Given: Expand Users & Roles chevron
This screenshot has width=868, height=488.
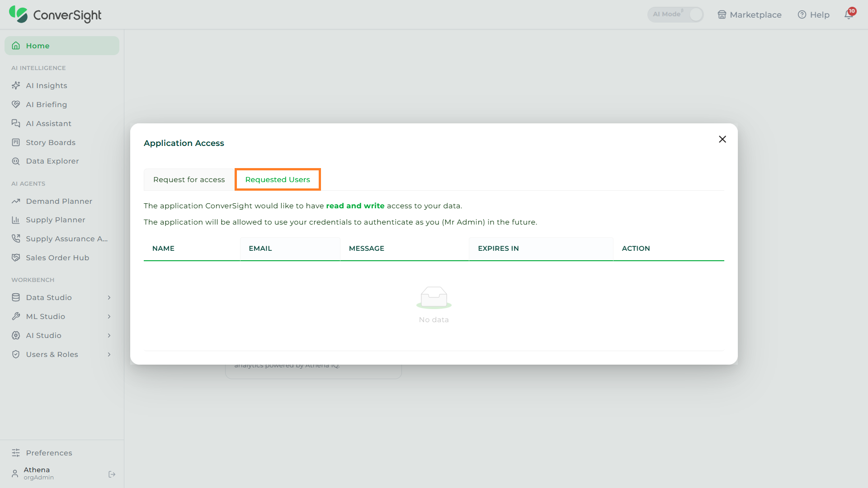Looking at the screenshot, I should click(109, 354).
